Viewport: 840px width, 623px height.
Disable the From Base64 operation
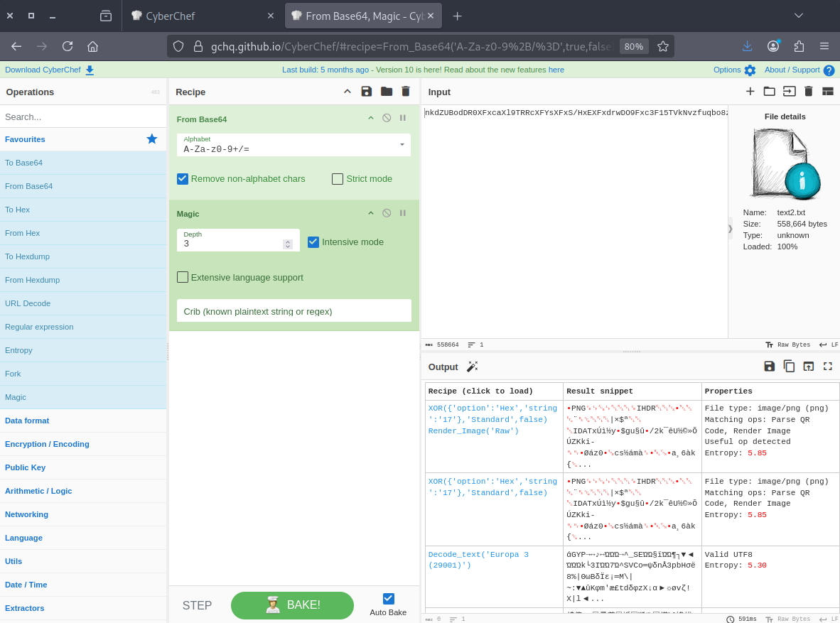pyautogui.click(x=387, y=119)
